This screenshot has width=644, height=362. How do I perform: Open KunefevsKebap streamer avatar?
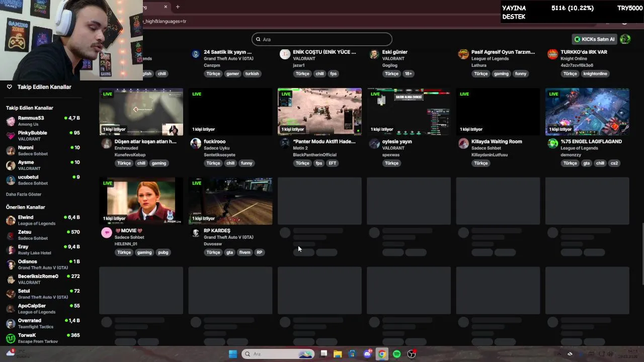pyautogui.click(x=106, y=144)
